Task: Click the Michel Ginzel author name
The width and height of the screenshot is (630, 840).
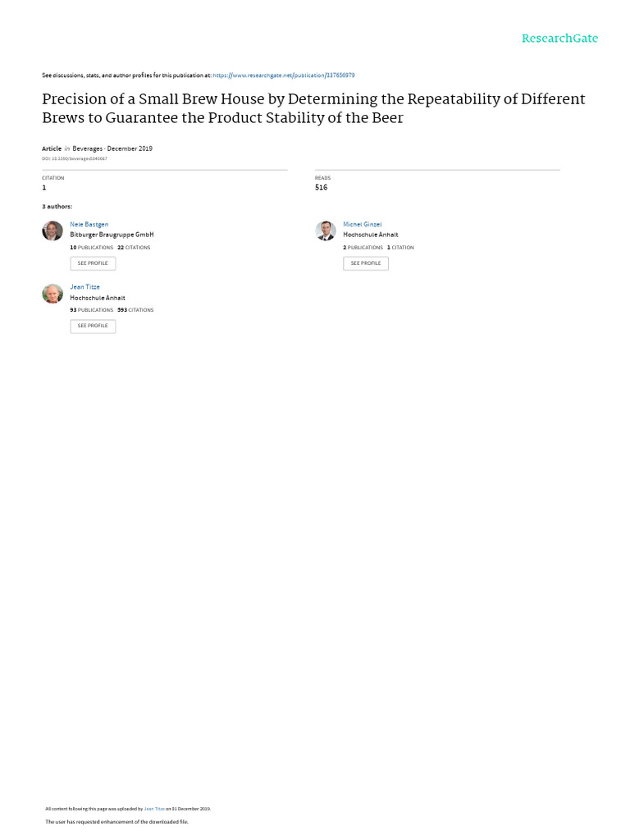Action: (x=363, y=224)
